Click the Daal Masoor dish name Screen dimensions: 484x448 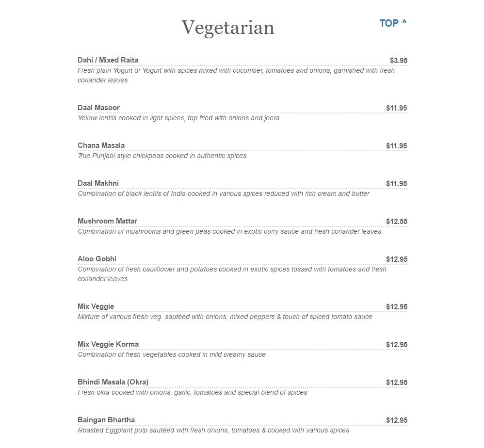[x=98, y=108]
